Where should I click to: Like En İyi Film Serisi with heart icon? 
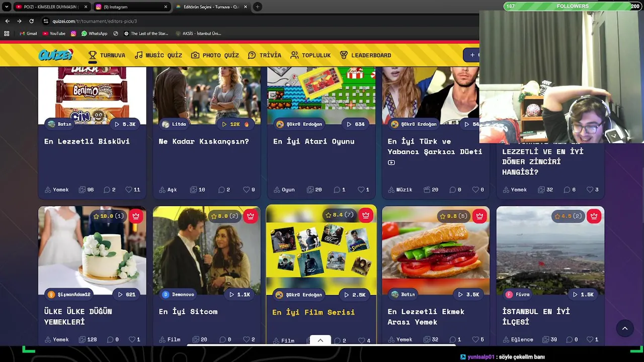click(361, 340)
